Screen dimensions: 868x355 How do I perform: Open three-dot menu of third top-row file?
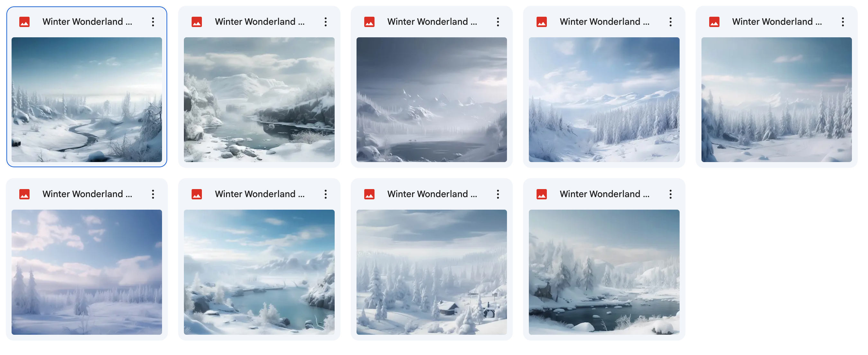(x=498, y=22)
